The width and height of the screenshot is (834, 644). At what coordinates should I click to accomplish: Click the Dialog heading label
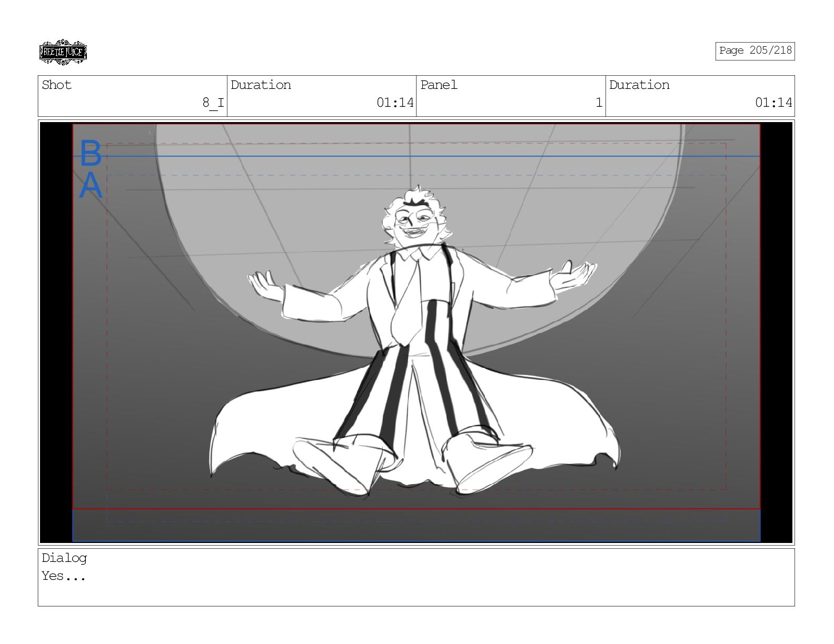tap(64, 558)
